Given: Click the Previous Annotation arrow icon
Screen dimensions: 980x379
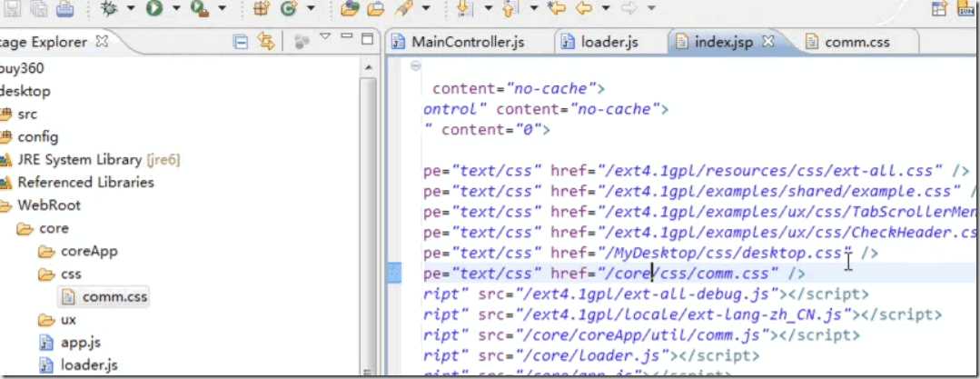Looking at the screenshot, I should pyautogui.click(x=510, y=8).
